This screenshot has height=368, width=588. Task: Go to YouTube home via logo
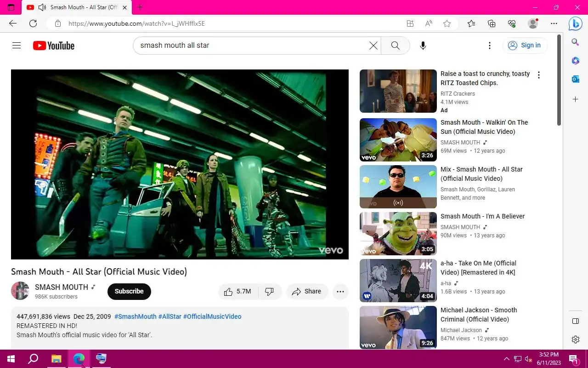tap(54, 46)
